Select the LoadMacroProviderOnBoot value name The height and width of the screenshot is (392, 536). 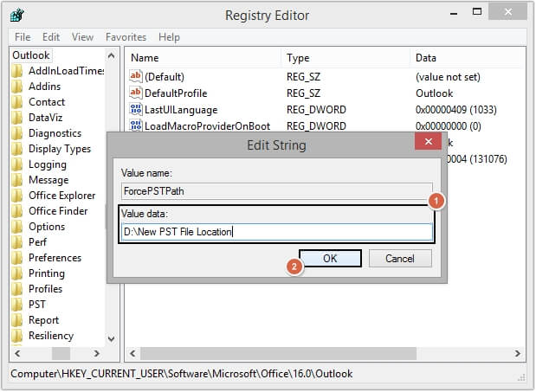point(207,126)
